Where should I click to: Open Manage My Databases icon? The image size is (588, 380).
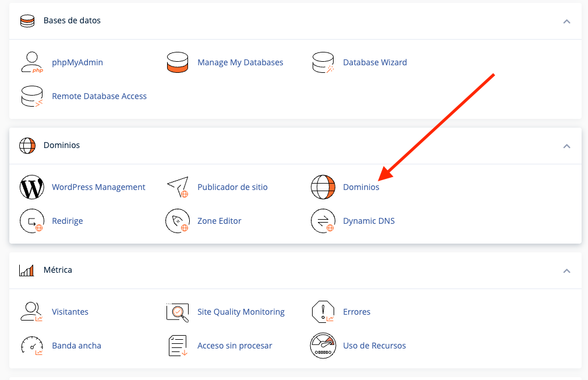click(x=178, y=62)
